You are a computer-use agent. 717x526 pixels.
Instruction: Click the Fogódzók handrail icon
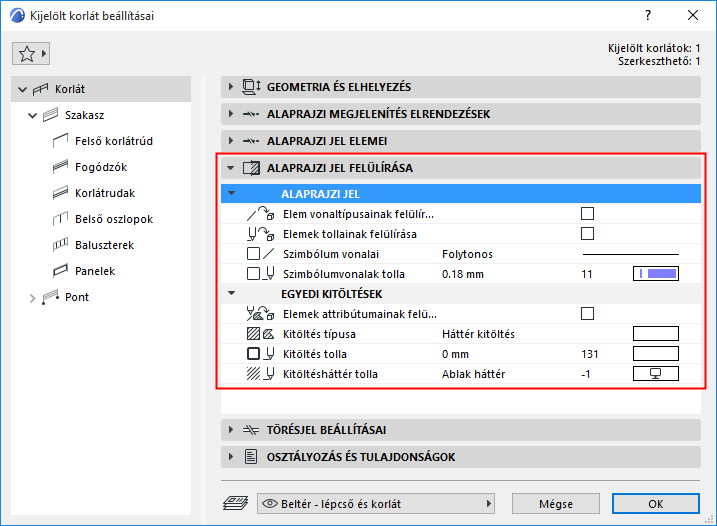[60, 167]
